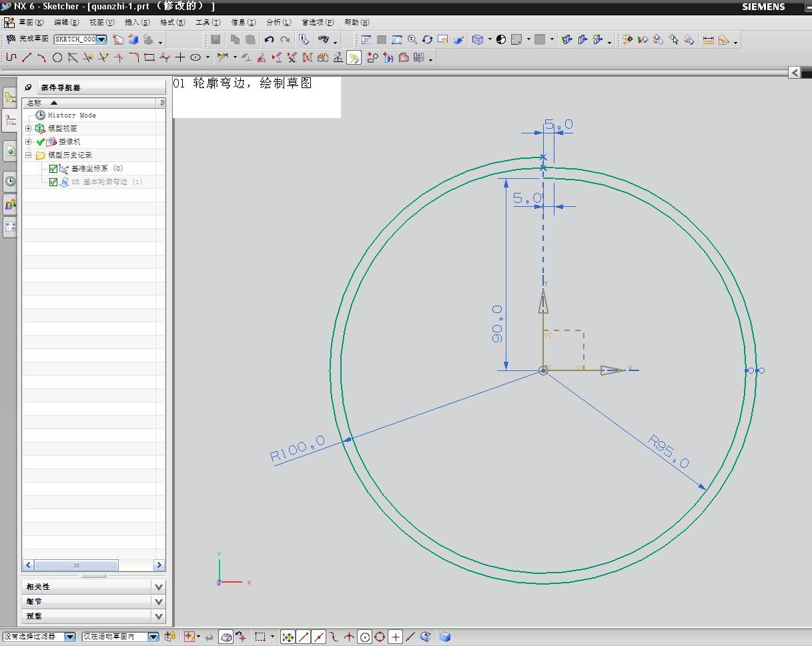Open the 帮助(H) menu
The width and height of the screenshot is (812, 646).
click(357, 22)
